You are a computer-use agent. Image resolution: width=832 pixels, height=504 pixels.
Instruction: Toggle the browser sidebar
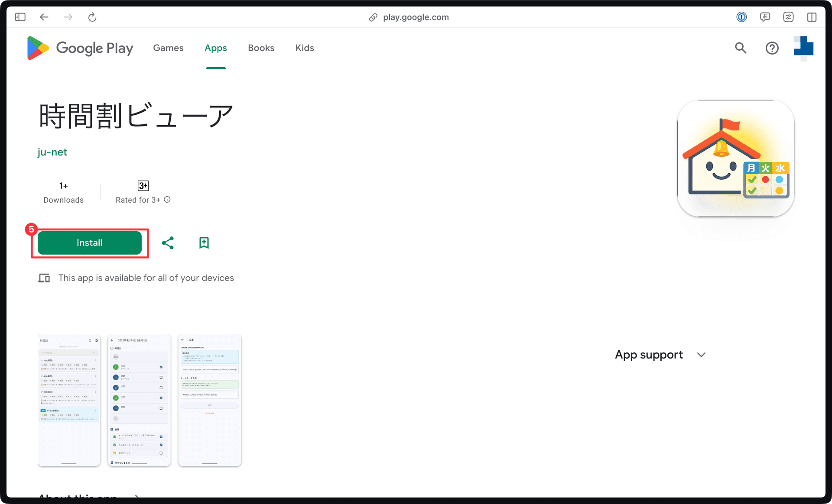coord(20,17)
